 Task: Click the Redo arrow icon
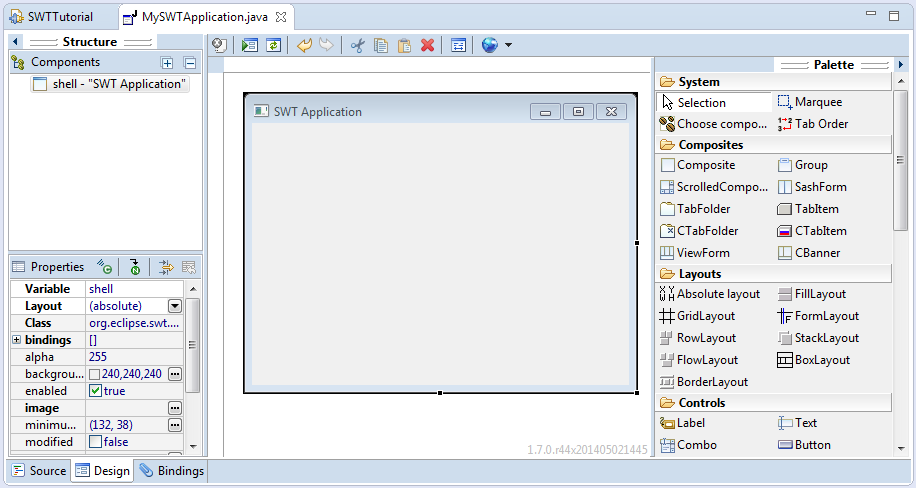327,45
